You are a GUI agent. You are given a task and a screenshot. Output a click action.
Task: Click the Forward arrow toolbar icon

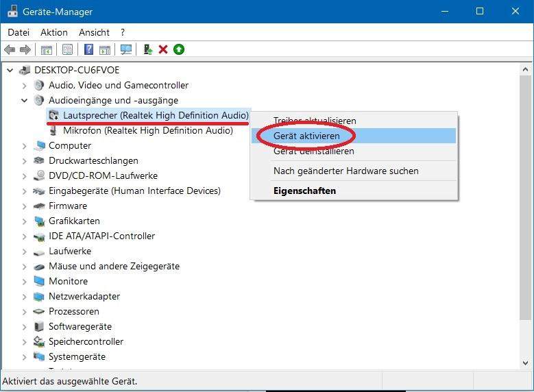25,50
